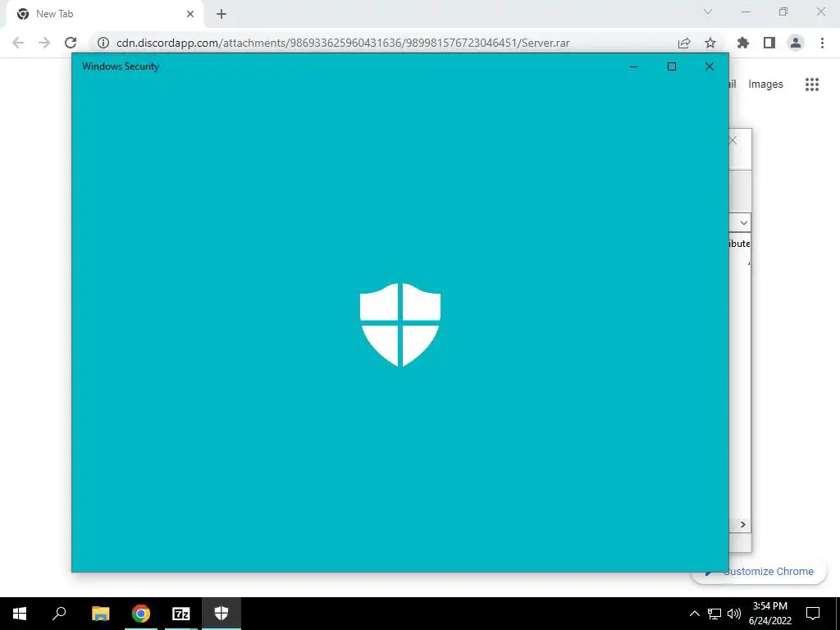840x630 pixels.
Task: Open Chrome extensions puzzle icon
Action: tap(743, 43)
